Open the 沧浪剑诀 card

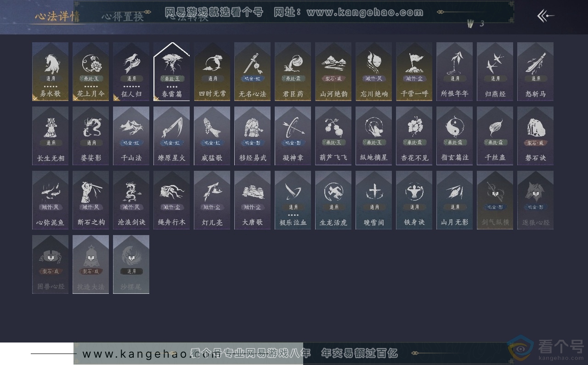[x=131, y=200]
